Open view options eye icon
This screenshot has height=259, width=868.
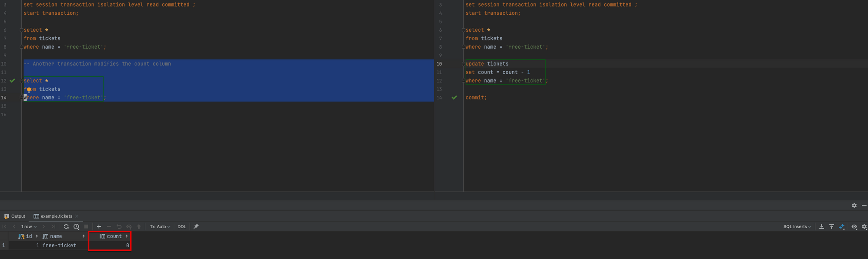click(855, 226)
